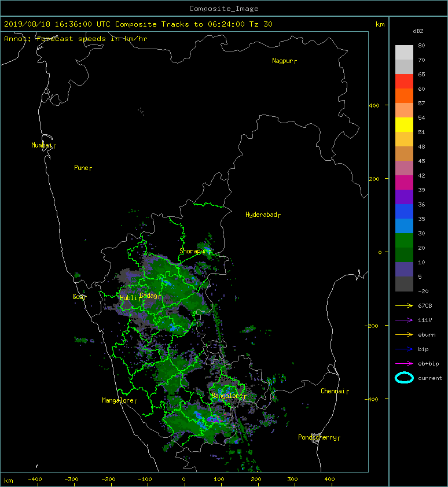The width and height of the screenshot is (448, 487).
Task: Click the yellow 67CB arrow legend icon
Action: (404, 306)
